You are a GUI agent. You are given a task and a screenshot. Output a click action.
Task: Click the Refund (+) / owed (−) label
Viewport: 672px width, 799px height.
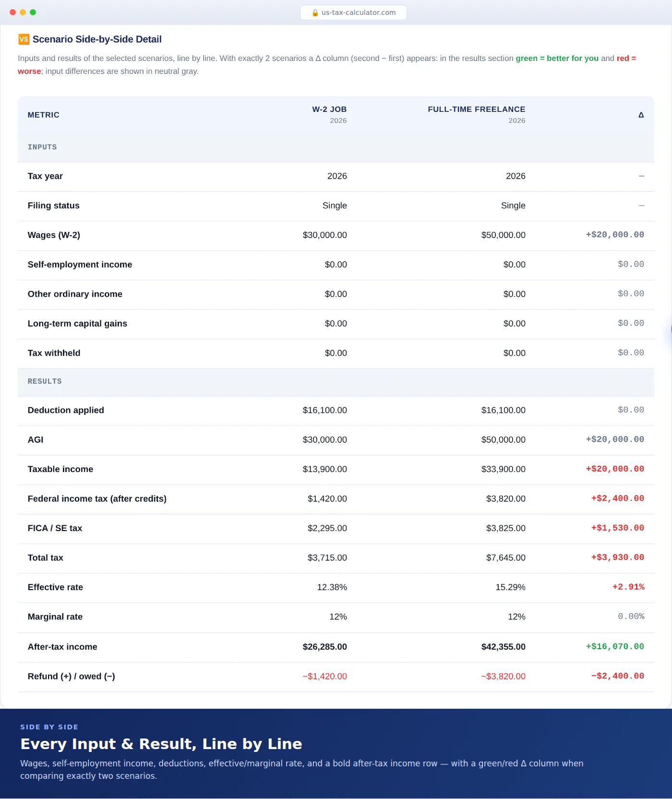(71, 676)
